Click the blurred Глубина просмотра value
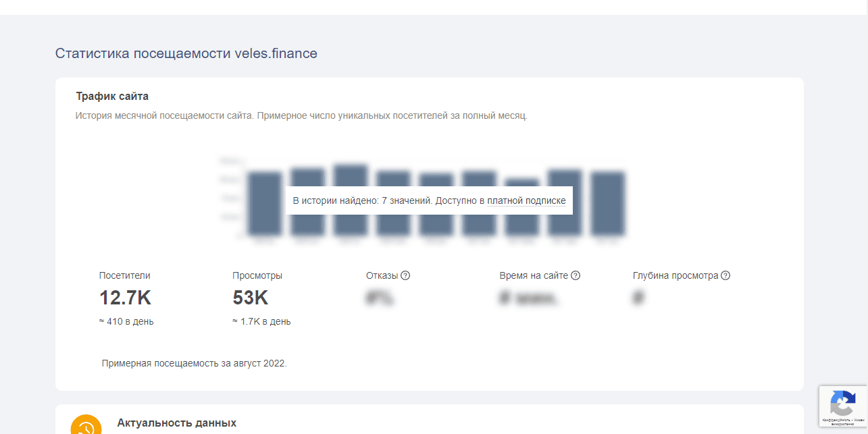 point(638,298)
